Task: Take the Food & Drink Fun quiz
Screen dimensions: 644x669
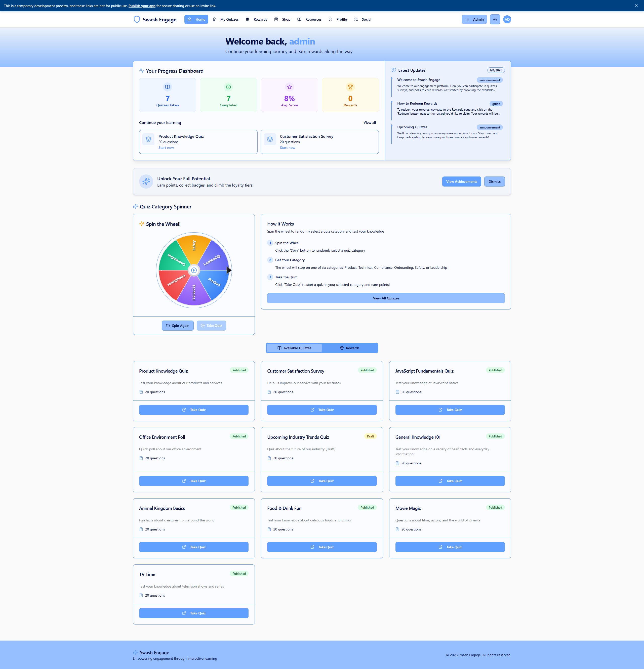Action: [322, 547]
